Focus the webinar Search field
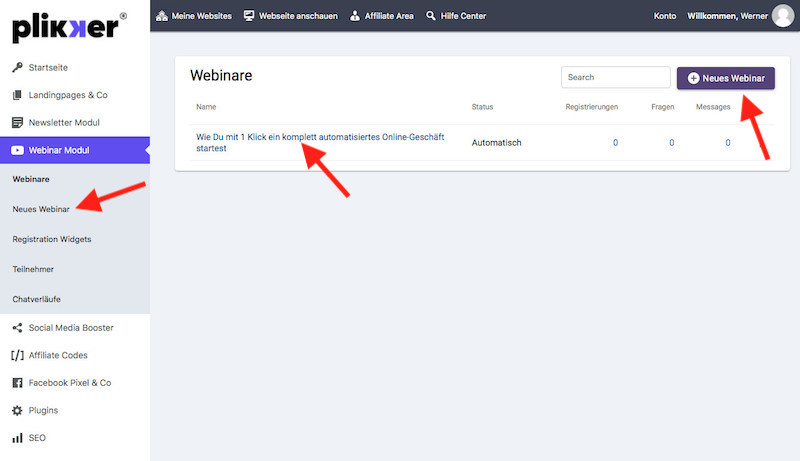 pos(615,77)
